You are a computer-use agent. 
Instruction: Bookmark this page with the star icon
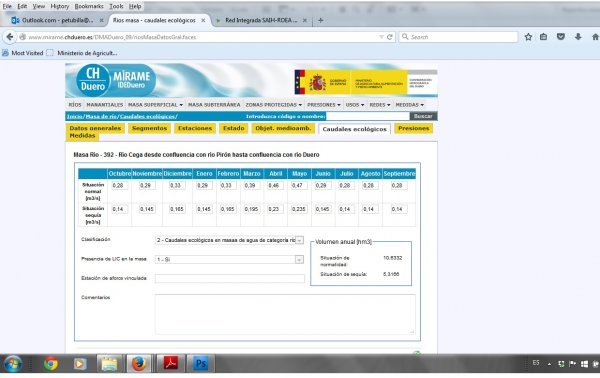coord(528,37)
